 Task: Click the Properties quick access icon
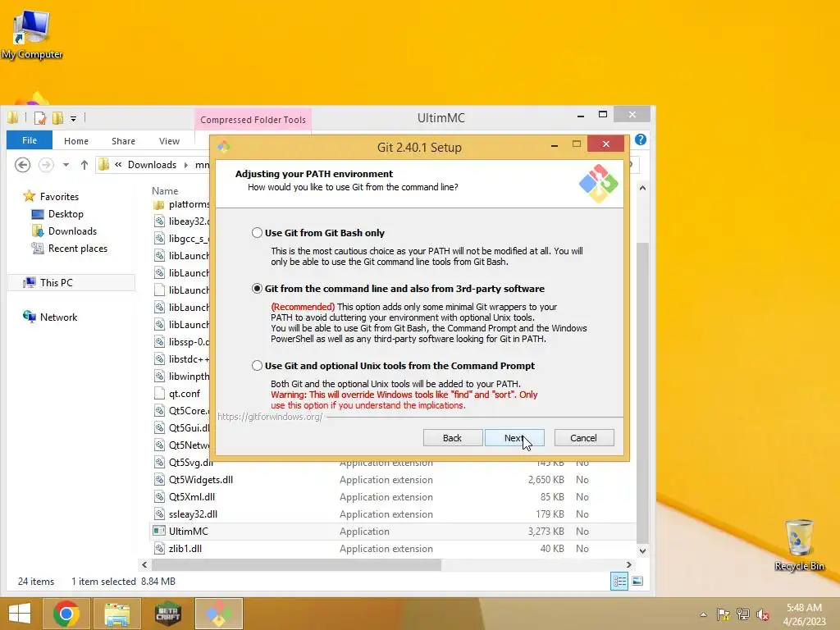coord(39,118)
